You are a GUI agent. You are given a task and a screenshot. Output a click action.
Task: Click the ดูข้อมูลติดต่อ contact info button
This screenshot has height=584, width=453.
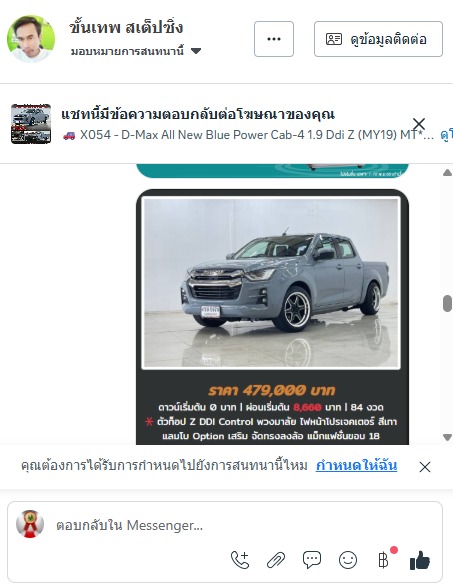click(x=378, y=39)
